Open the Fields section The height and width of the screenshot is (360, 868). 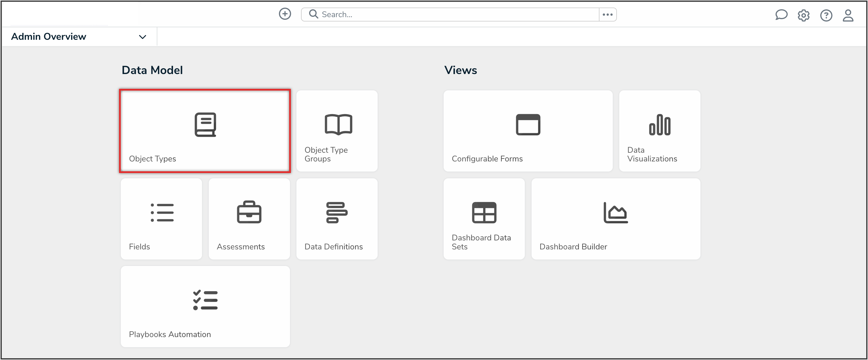point(161,219)
